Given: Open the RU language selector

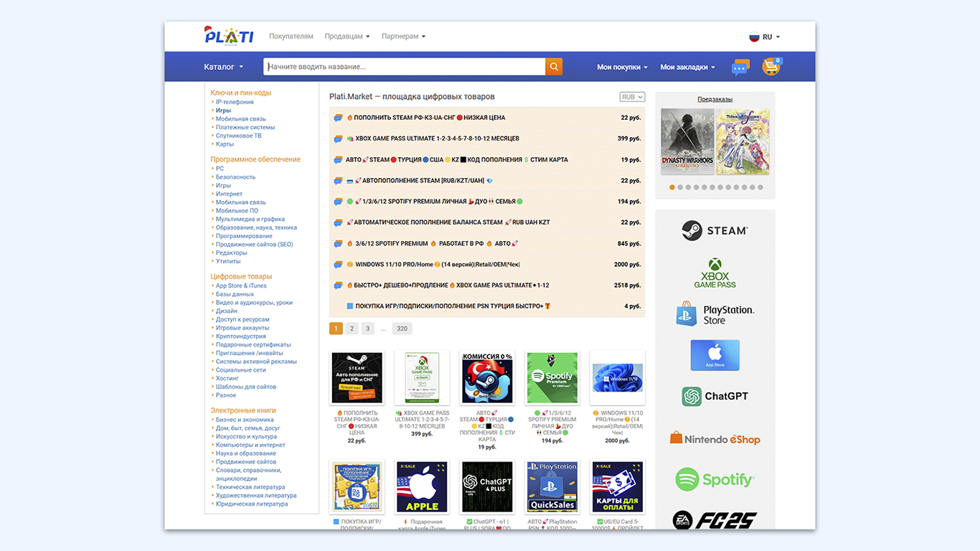Looking at the screenshot, I should [x=765, y=37].
